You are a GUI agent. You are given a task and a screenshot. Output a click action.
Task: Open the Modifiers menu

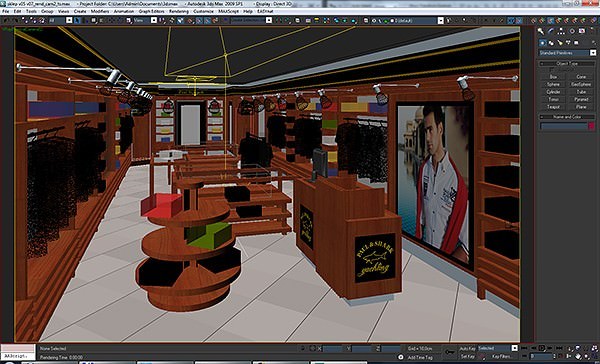tap(100, 11)
